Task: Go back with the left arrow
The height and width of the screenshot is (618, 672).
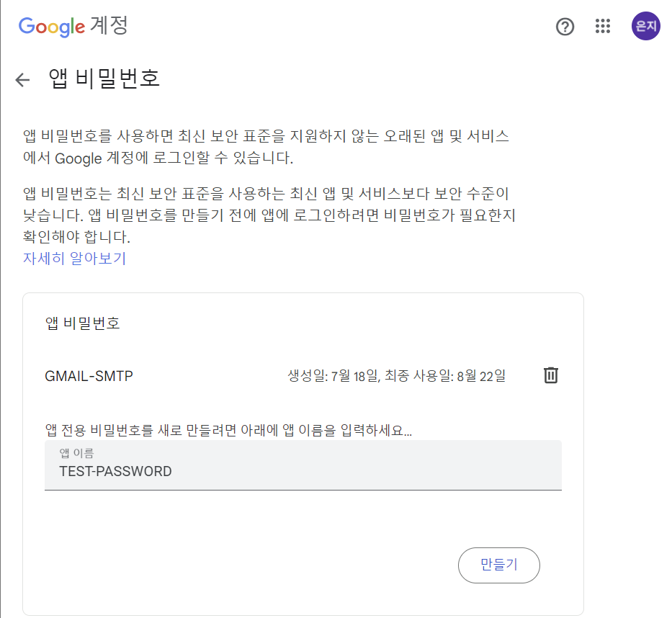Action: click(x=22, y=80)
